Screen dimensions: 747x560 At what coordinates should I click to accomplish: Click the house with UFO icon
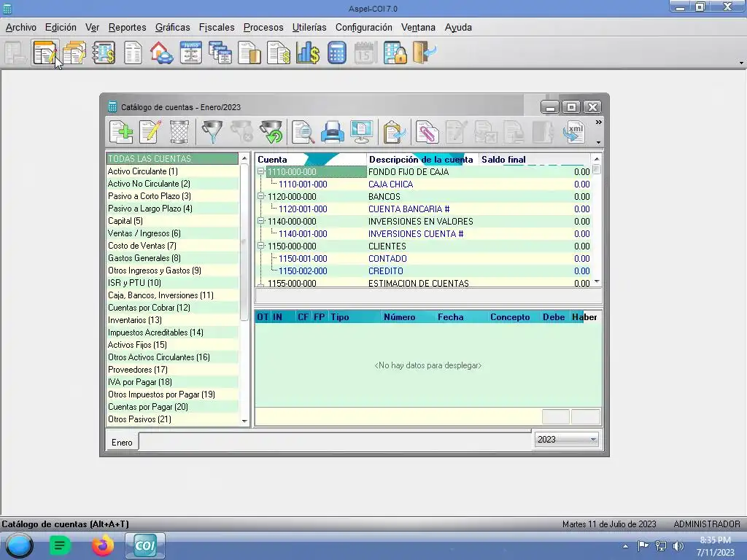[161, 52]
